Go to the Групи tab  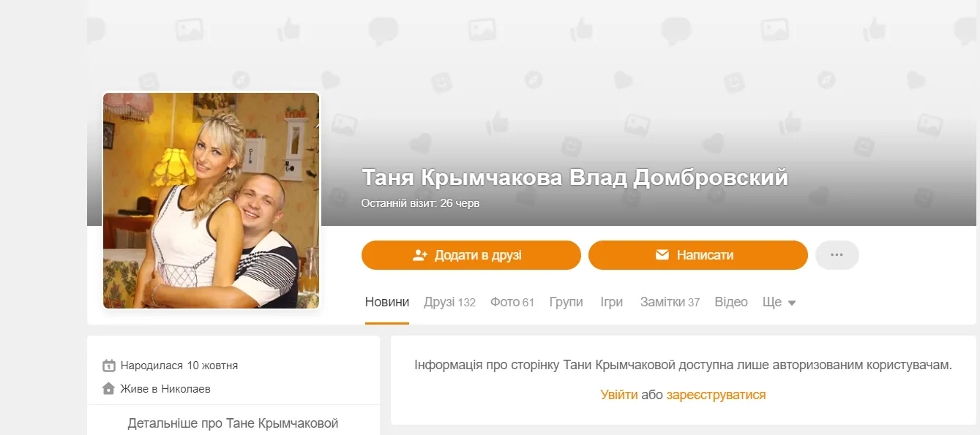tap(566, 302)
